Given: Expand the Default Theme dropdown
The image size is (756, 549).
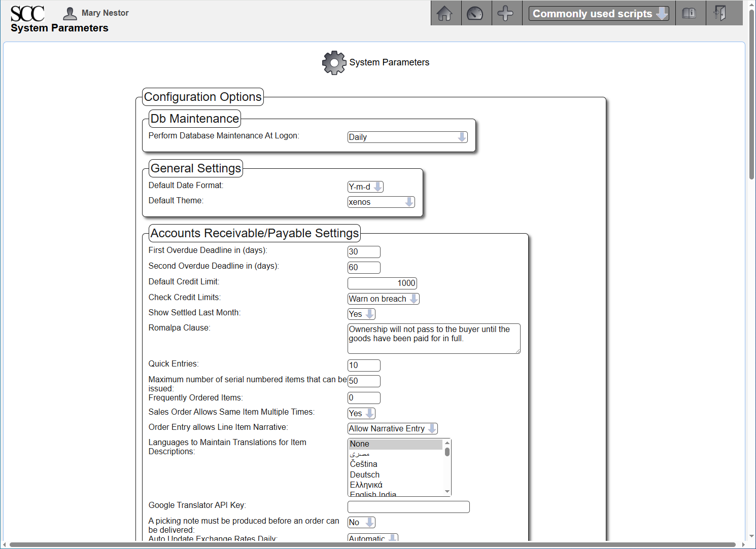Looking at the screenshot, I should click(381, 202).
